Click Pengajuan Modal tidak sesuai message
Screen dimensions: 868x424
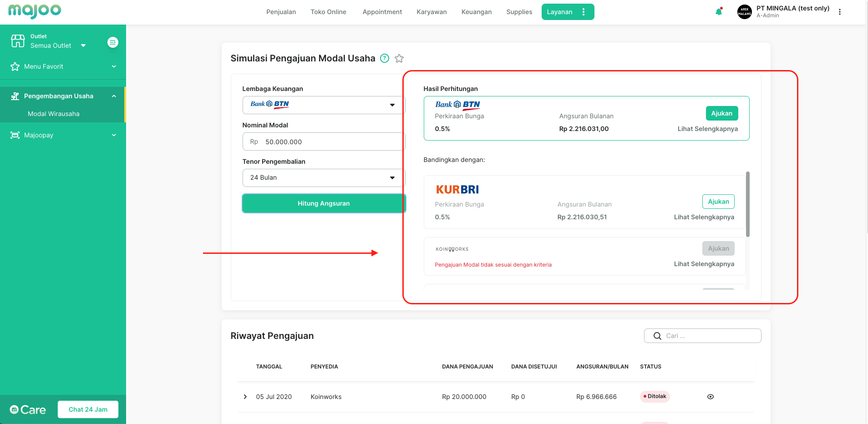click(493, 265)
